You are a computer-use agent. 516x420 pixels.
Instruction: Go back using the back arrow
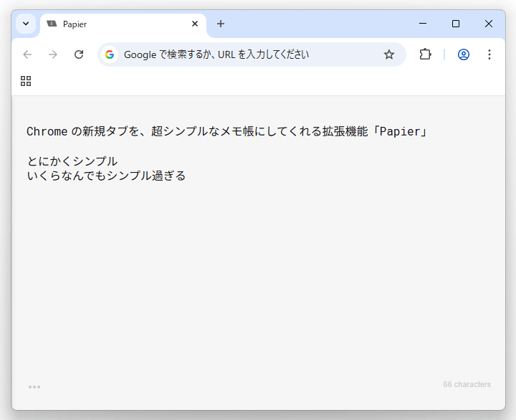27,54
